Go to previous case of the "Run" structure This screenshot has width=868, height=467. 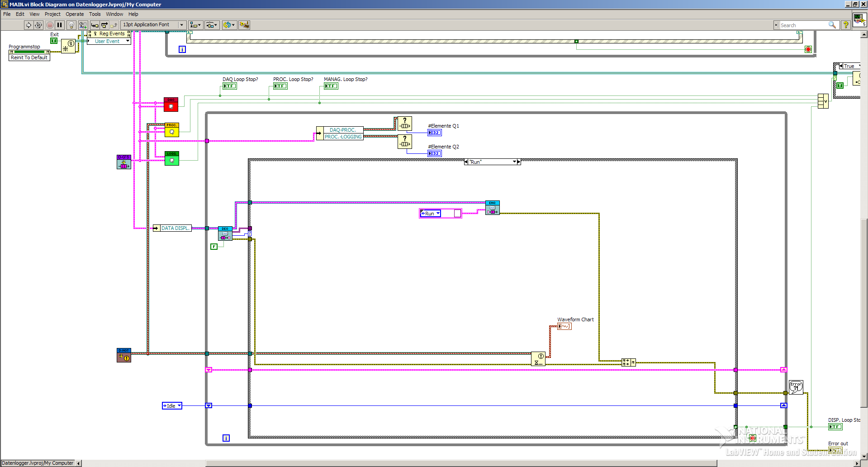(466, 162)
